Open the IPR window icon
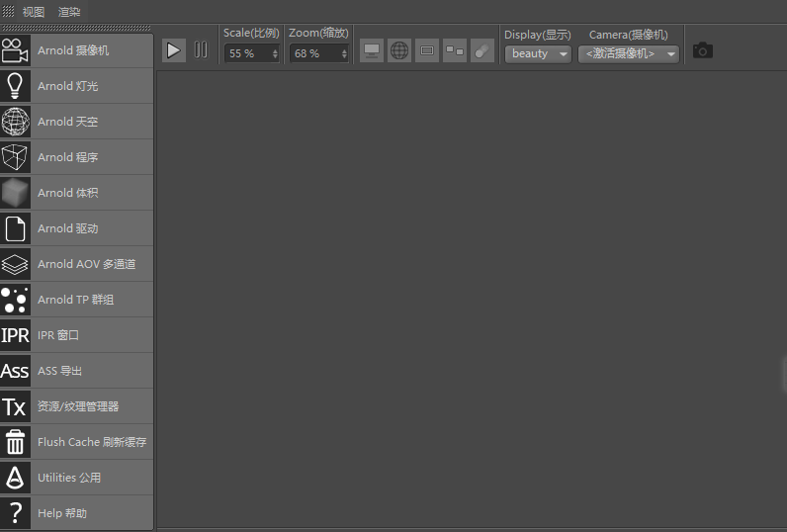The height and width of the screenshot is (532, 787). (15, 335)
